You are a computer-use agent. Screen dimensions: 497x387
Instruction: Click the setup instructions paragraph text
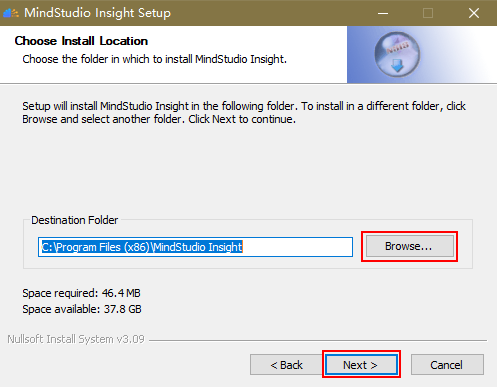(244, 112)
